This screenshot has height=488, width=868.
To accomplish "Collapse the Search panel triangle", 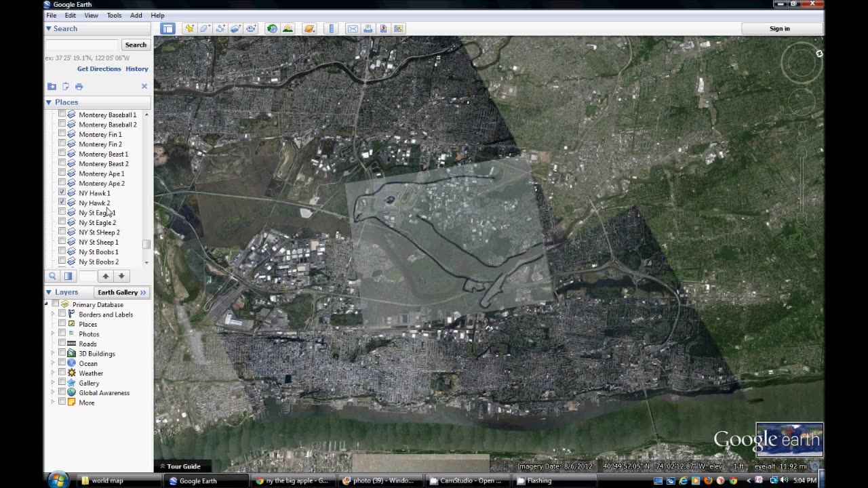I will coord(49,28).
